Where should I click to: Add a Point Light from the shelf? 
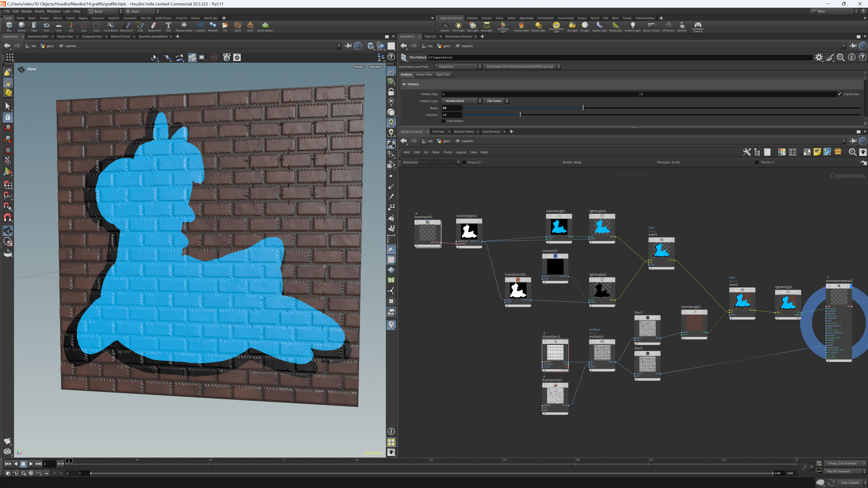[x=458, y=27]
